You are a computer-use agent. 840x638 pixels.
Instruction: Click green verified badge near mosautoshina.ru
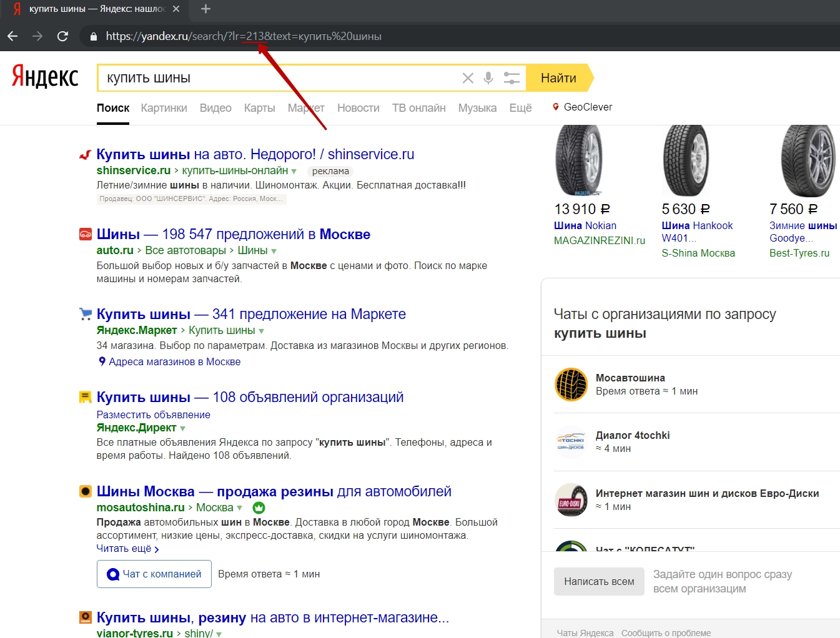(x=259, y=508)
